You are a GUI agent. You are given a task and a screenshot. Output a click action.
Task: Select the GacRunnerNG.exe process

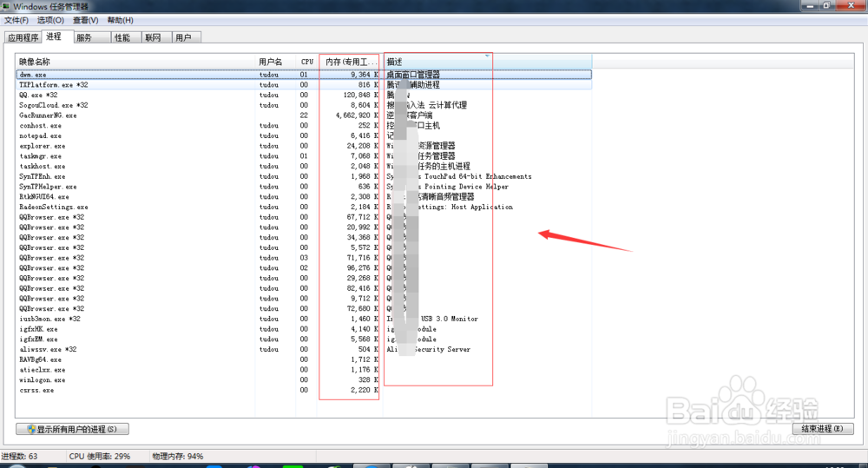pyautogui.click(x=304, y=115)
